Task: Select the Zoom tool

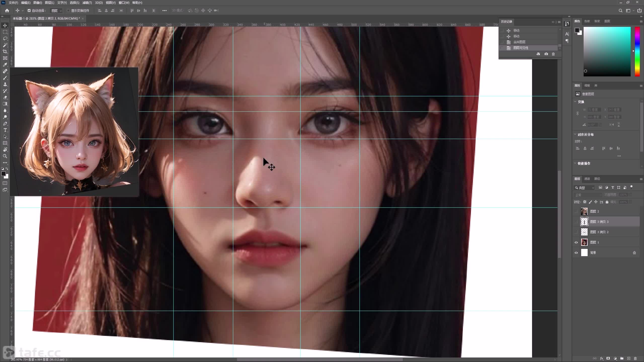Action: [x=5, y=156]
